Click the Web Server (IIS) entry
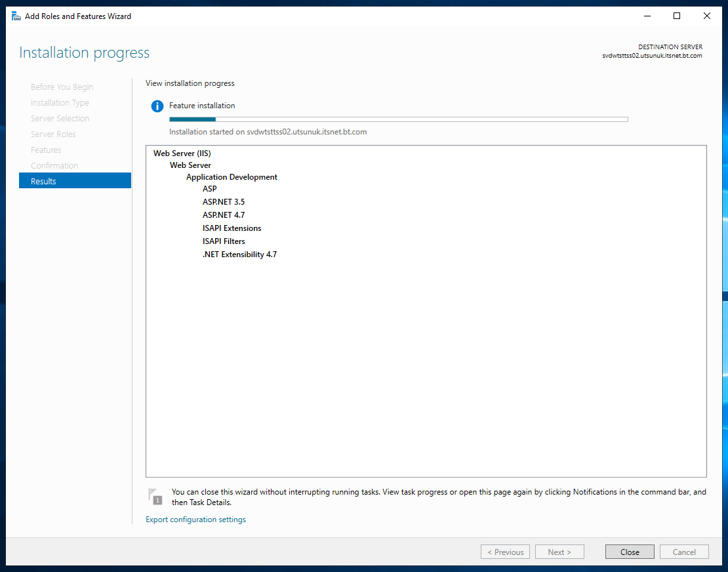728x572 pixels. [182, 153]
